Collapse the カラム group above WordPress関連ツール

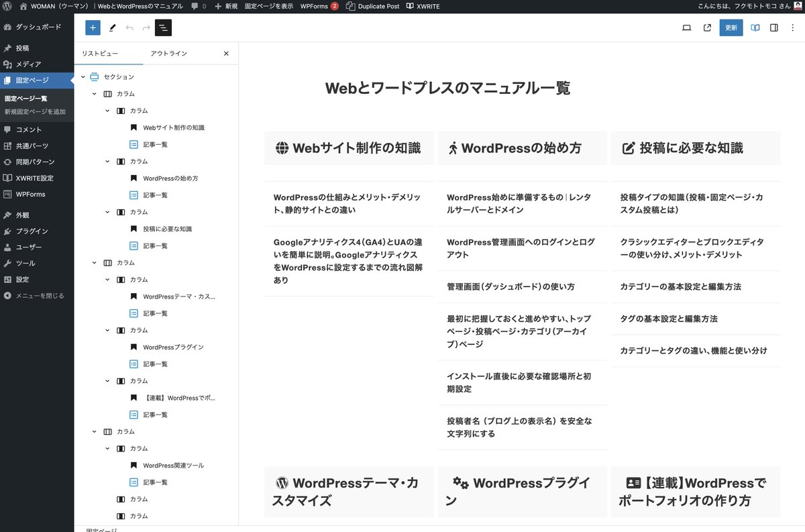pos(107,448)
